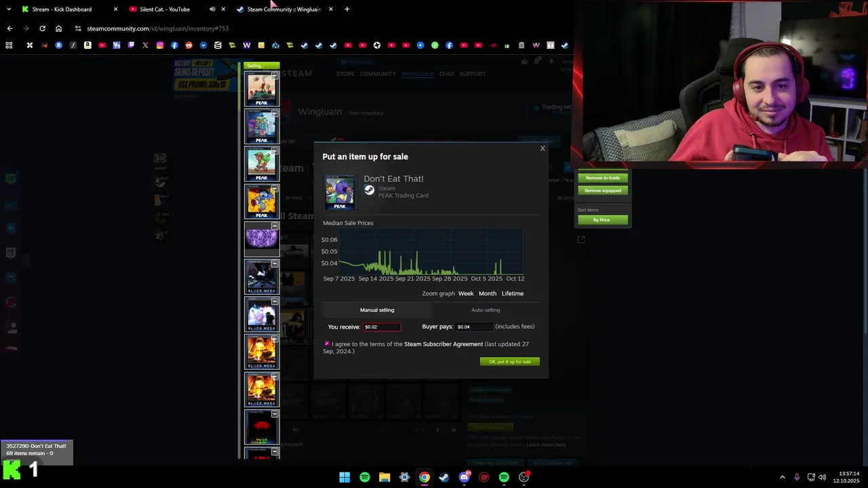
Task: Zoom graph to Week
Action: tap(466, 293)
